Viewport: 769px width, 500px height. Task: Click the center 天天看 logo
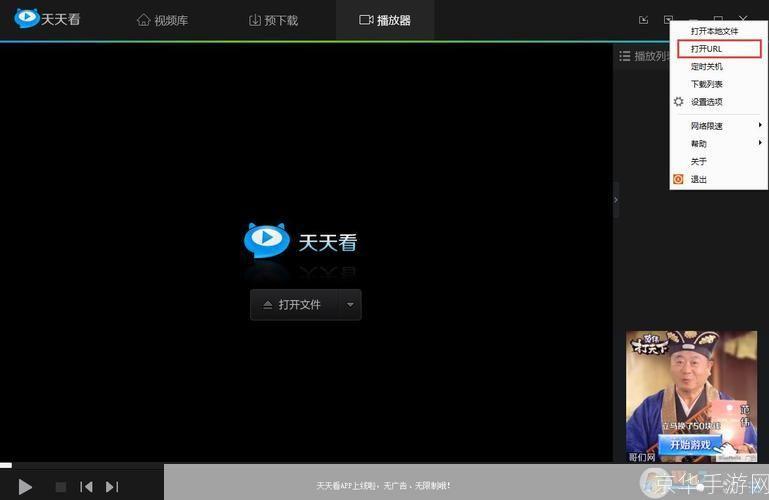(x=301, y=240)
